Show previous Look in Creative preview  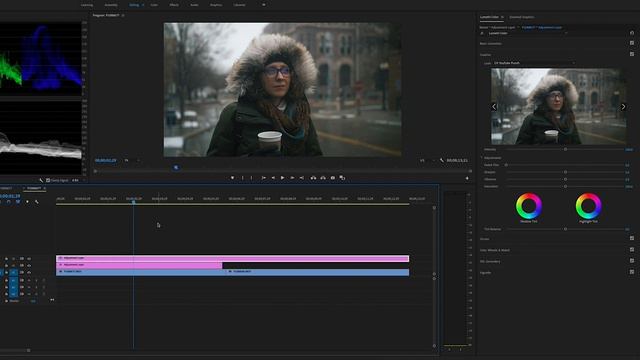pos(494,107)
